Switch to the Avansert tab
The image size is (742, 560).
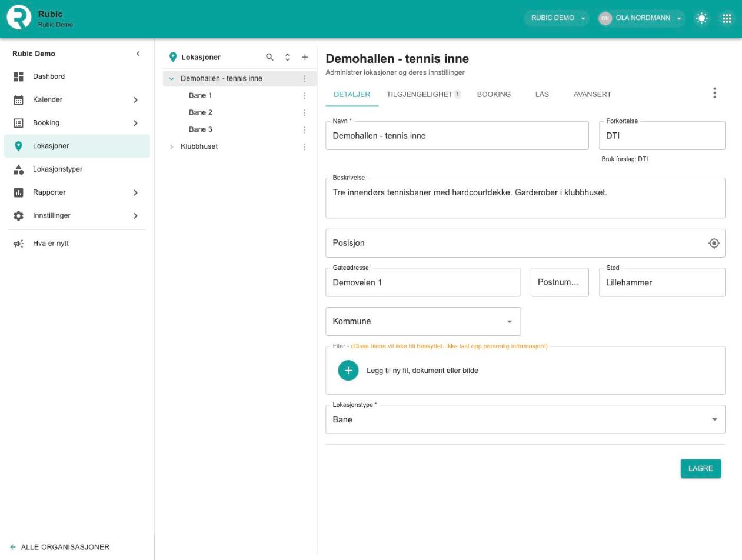click(593, 94)
